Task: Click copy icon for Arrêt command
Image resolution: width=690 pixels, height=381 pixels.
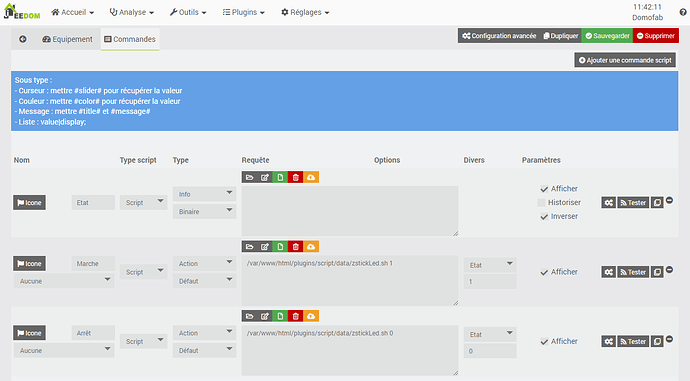Action: (x=657, y=341)
